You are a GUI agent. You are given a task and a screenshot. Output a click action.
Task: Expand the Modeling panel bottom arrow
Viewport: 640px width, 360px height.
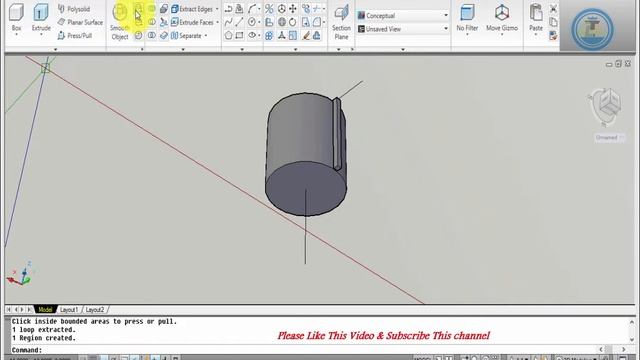click(56, 49)
